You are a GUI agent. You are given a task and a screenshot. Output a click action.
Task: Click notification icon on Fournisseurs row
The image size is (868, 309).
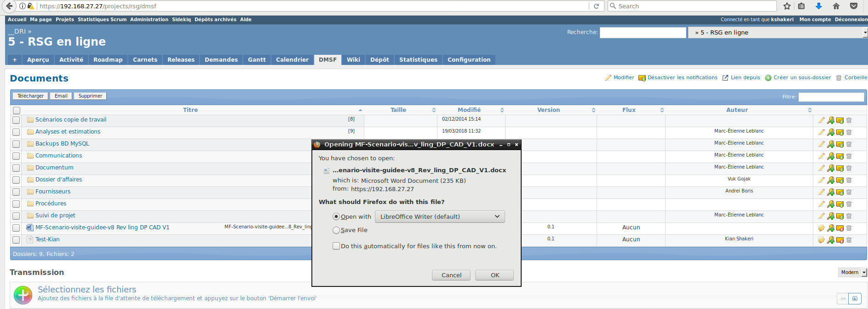[840, 192]
